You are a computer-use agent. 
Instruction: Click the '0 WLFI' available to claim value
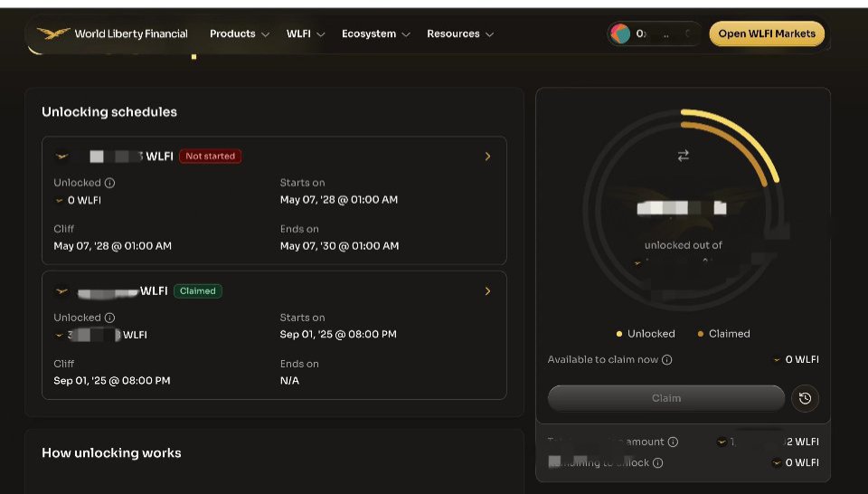point(802,360)
